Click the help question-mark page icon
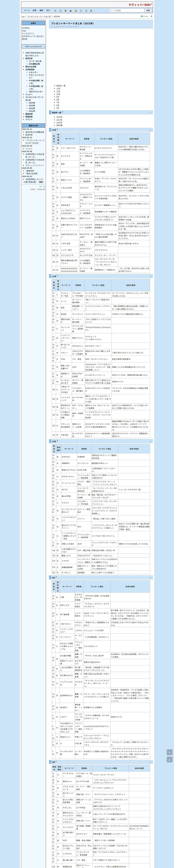174x868 pixels. [91, 10]
